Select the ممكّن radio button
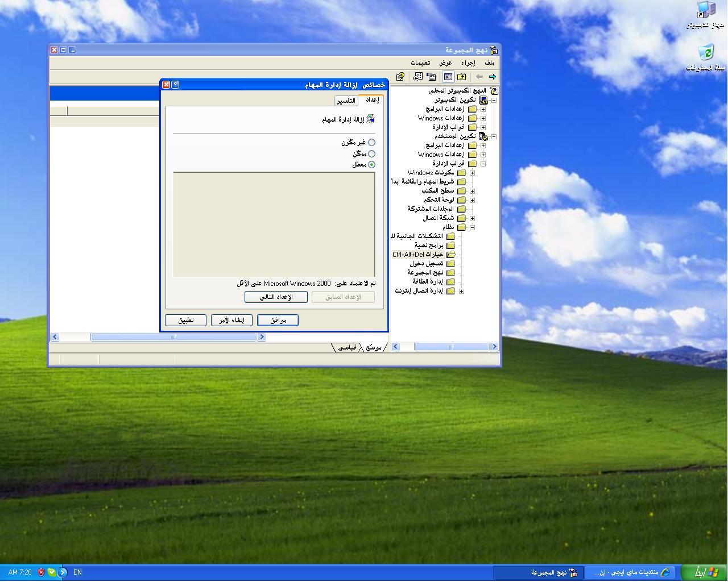This screenshot has width=728, height=582. click(x=371, y=154)
